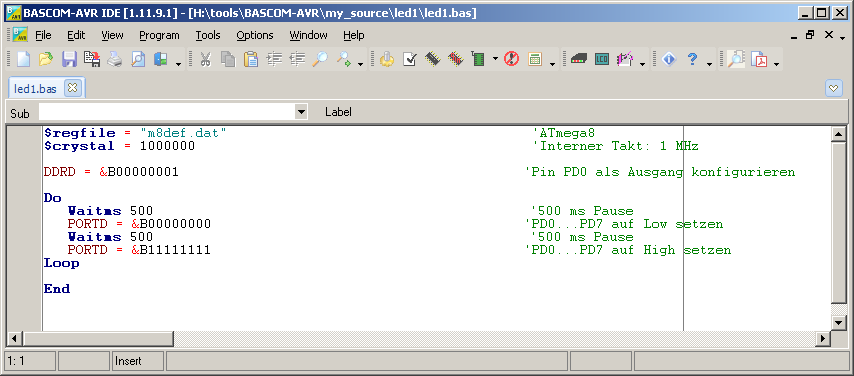Open the Options menu

(255, 35)
